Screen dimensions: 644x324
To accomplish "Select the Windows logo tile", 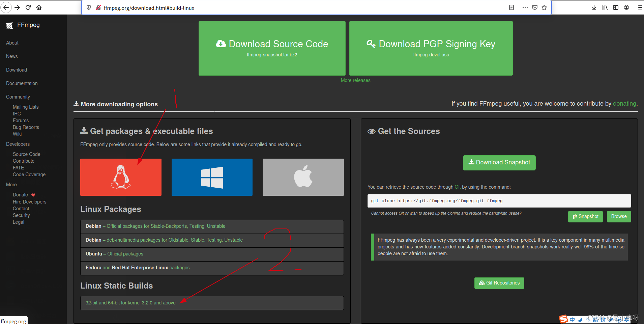I will [212, 177].
